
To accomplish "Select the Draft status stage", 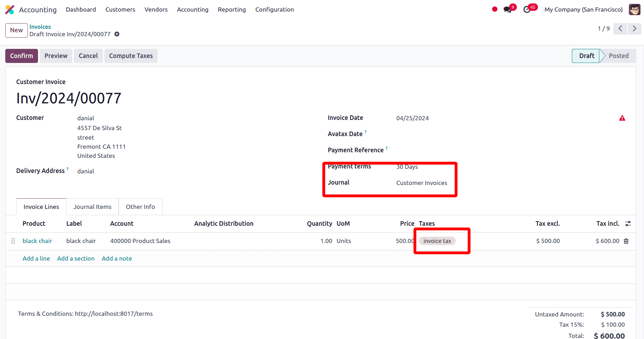I will (x=586, y=56).
